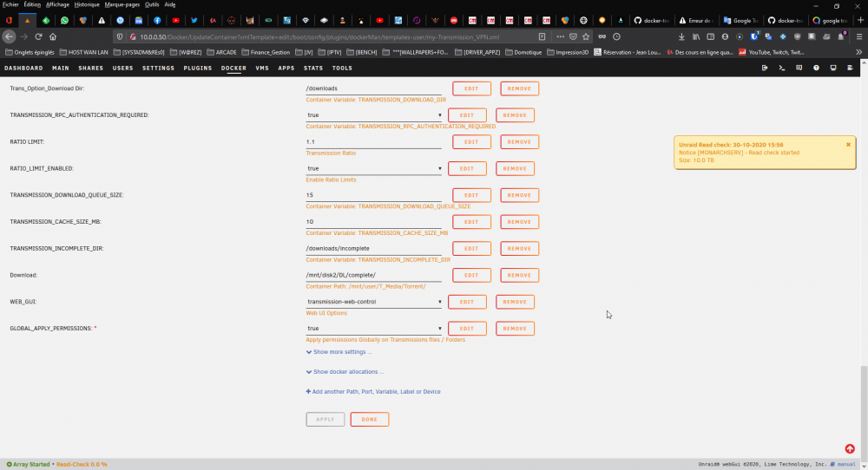The width and height of the screenshot is (868, 470).
Task: Open the TRANSMISSION_RPC_AUTHENTICATION_REQUIRED dropdown
Action: (x=374, y=115)
